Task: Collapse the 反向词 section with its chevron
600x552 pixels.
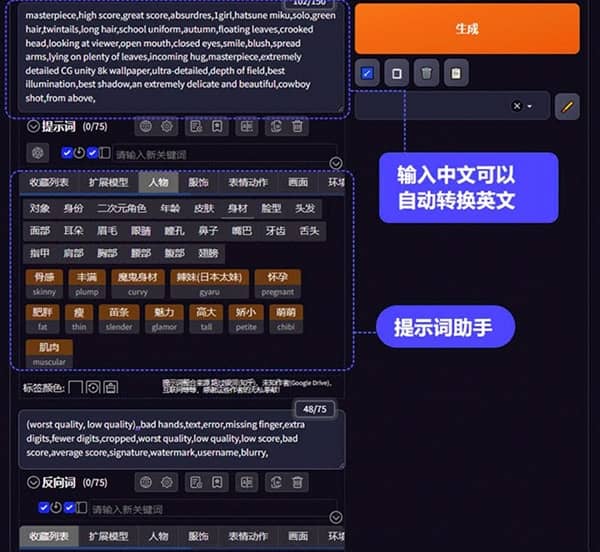Action: (33, 483)
